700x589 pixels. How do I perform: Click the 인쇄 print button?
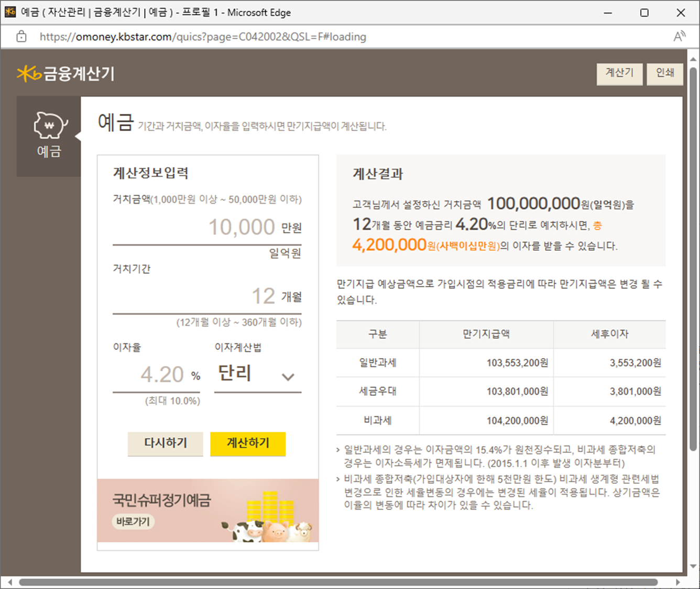tap(665, 73)
